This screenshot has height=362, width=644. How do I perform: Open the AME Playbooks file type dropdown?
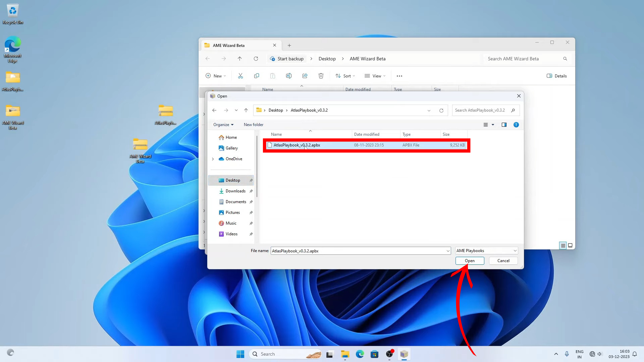486,251
